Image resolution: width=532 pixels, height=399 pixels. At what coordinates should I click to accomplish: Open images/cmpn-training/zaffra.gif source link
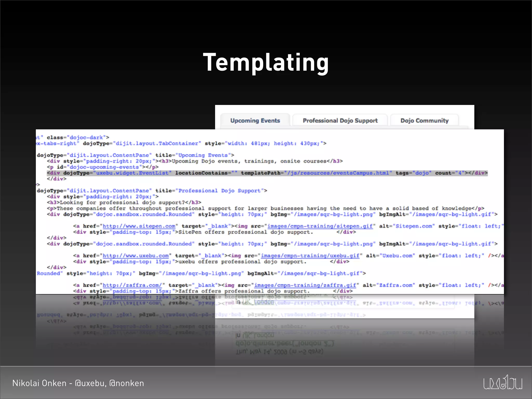[305, 285]
